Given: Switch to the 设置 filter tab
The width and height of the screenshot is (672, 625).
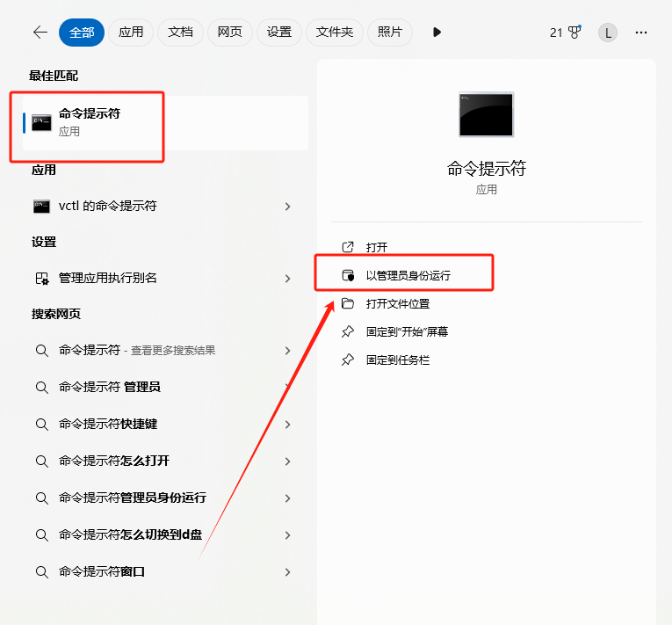Looking at the screenshot, I should pos(279,33).
